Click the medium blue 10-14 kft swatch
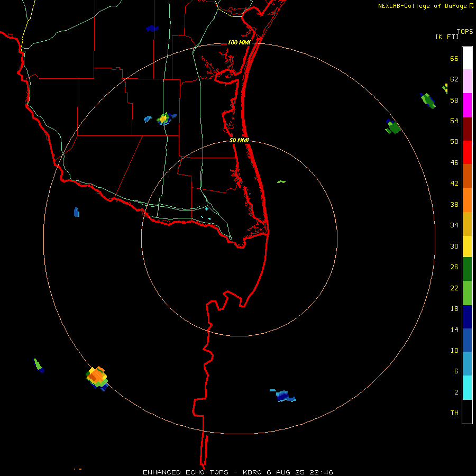The width and height of the screenshot is (476, 476). [x=467, y=340]
